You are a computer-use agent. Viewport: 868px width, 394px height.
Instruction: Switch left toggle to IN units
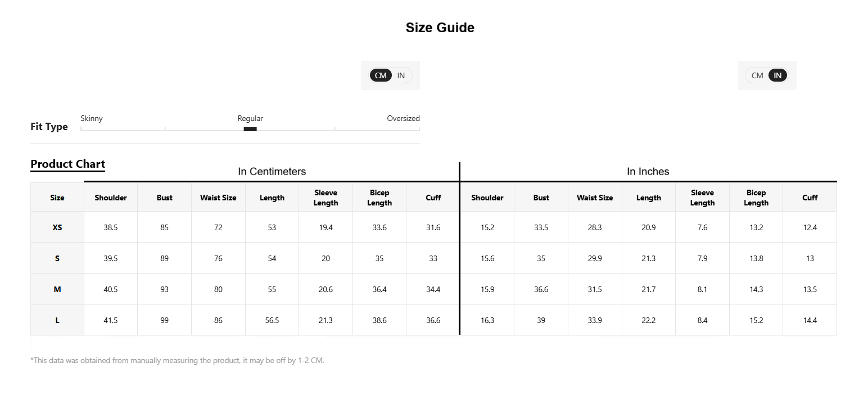coord(401,75)
